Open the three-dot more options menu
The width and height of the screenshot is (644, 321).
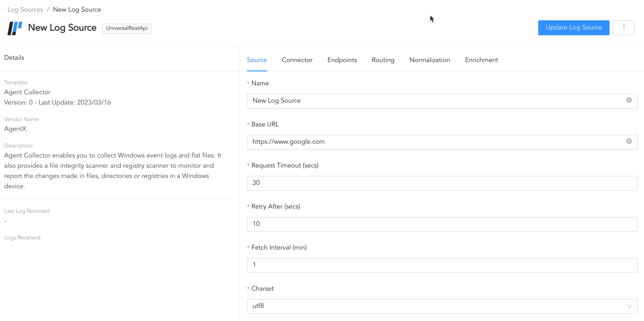tap(623, 27)
